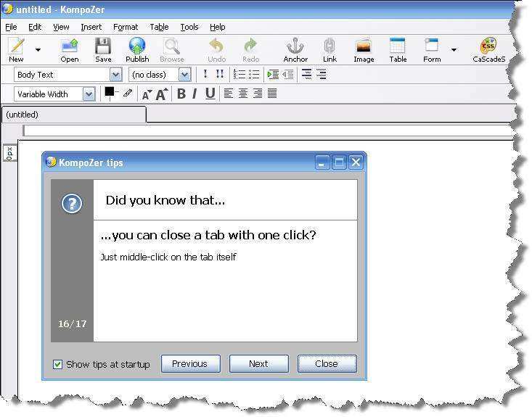The height and width of the screenshot is (417, 532).
Task: Click the Link toolbar icon
Action: point(330,47)
